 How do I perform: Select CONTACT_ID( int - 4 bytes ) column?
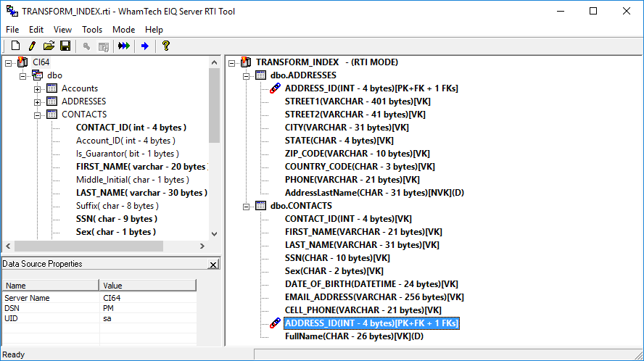131,128
